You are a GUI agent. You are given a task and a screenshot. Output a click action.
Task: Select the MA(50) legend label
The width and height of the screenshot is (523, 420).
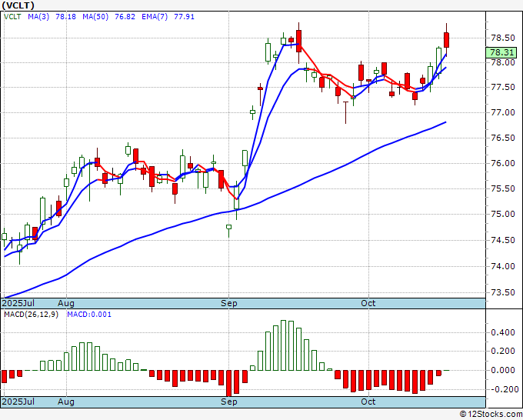point(95,17)
